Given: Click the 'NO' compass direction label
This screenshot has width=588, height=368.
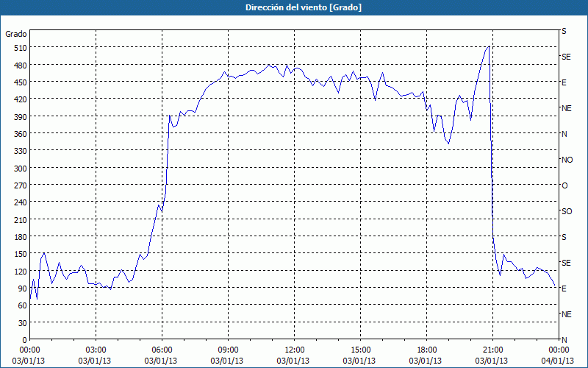Looking at the screenshot, I should pyautogui.click(x=567, y=160).
